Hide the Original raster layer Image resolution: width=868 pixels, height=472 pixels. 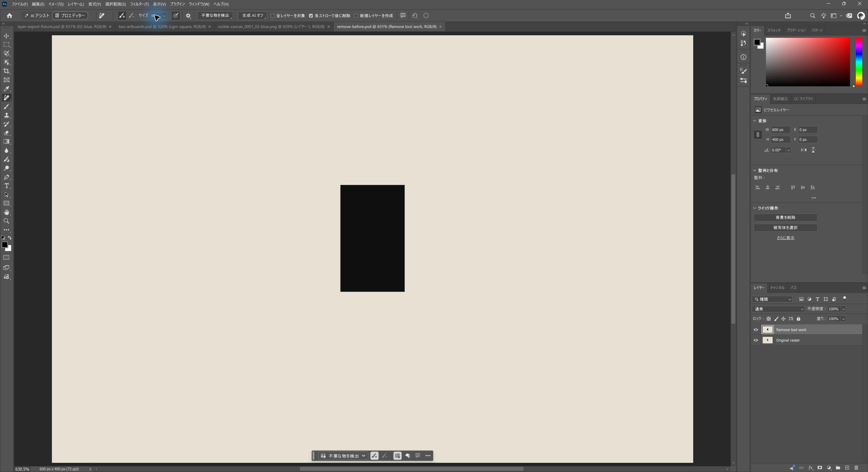pos(756,340)
